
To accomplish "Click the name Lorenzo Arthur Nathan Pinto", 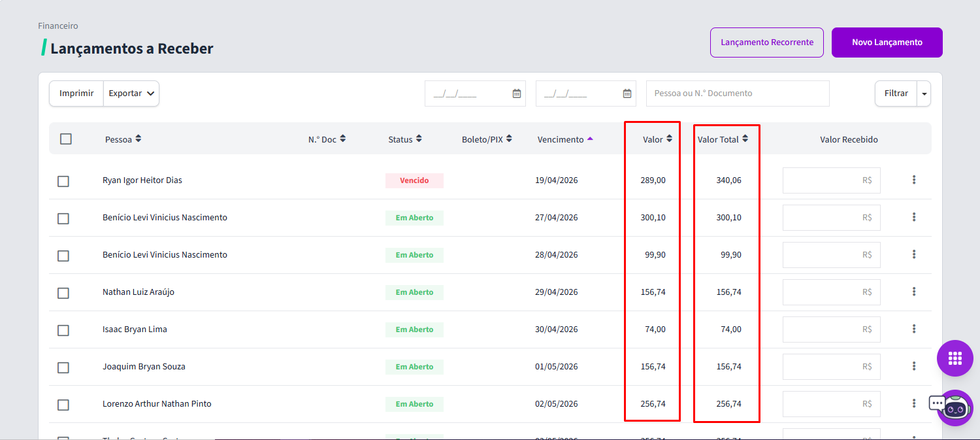I will pyautogui.click(x=157, y=404).
